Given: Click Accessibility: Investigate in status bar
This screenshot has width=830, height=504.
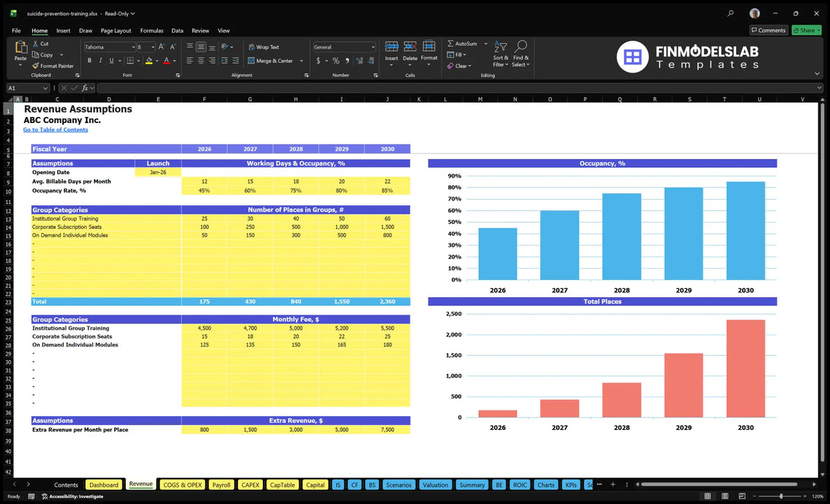Looking at the screenshot, I should pyautogui.click(x=72, y=496).
